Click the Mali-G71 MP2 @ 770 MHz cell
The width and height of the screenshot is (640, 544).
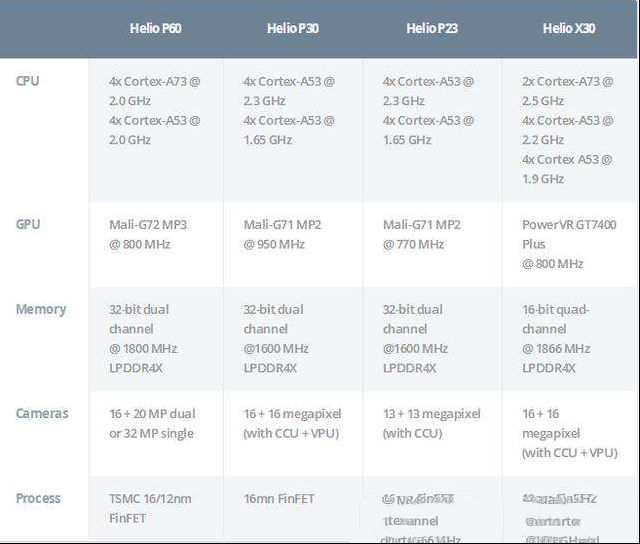[433, 244]
